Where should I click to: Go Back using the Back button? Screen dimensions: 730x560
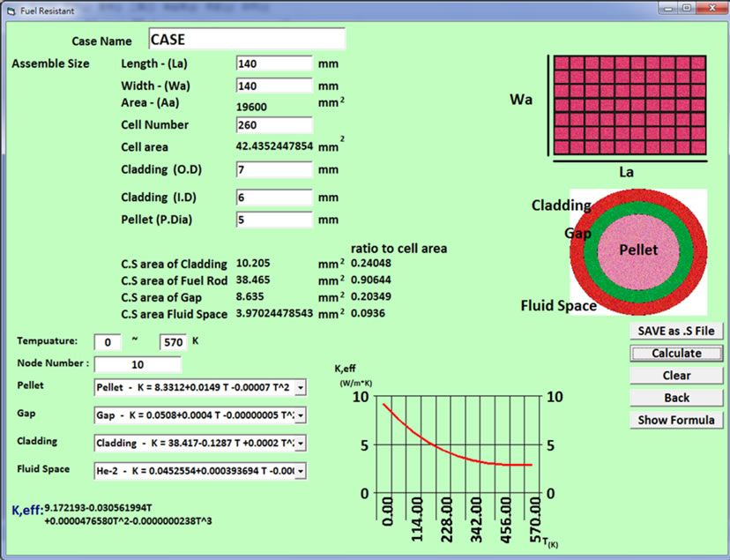pyautogui.click(x=676, y=398)
